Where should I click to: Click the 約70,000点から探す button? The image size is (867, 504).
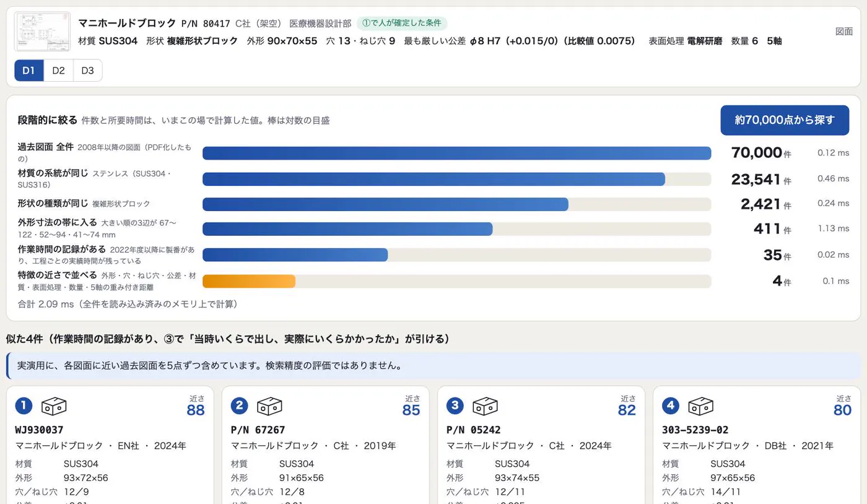click(785, 120)
